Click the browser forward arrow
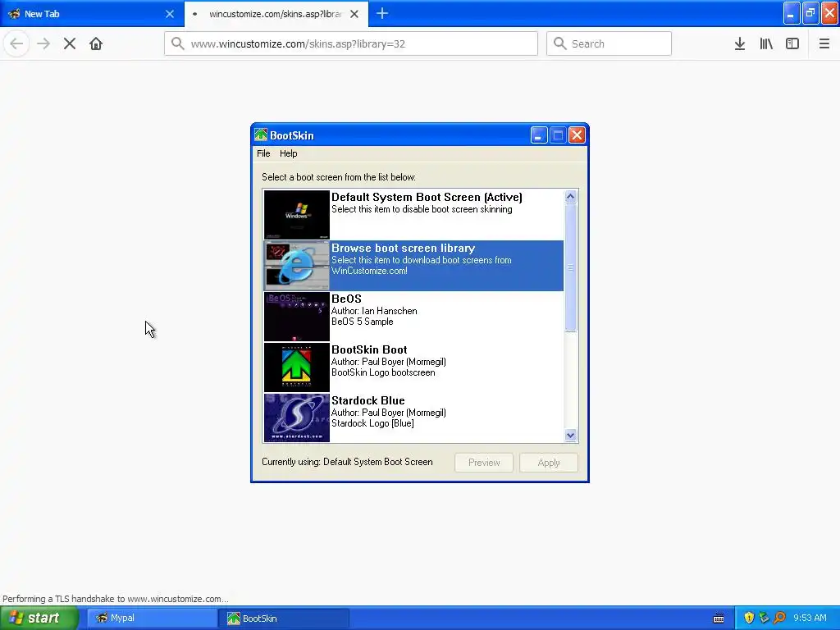Image resolution: width=840 pixels, height=630 pixels. point(43,44)
